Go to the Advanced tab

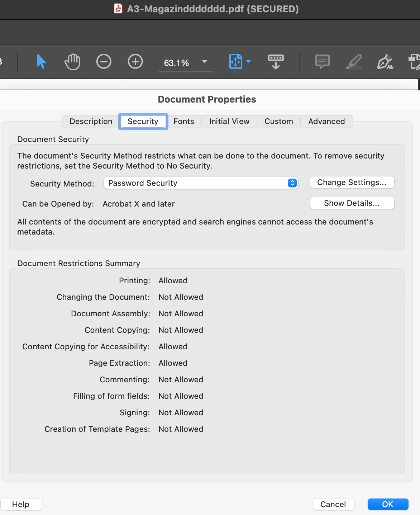(x=326, y=122)
